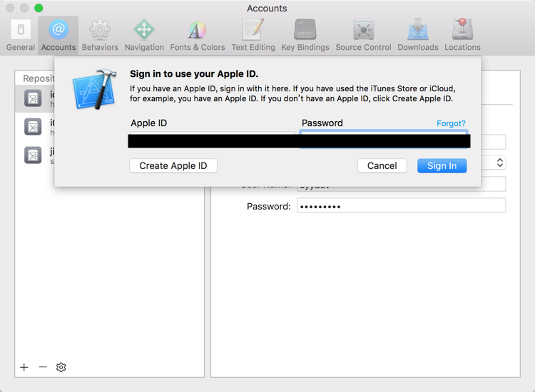Add a new account with plus button

coord(24,367)
